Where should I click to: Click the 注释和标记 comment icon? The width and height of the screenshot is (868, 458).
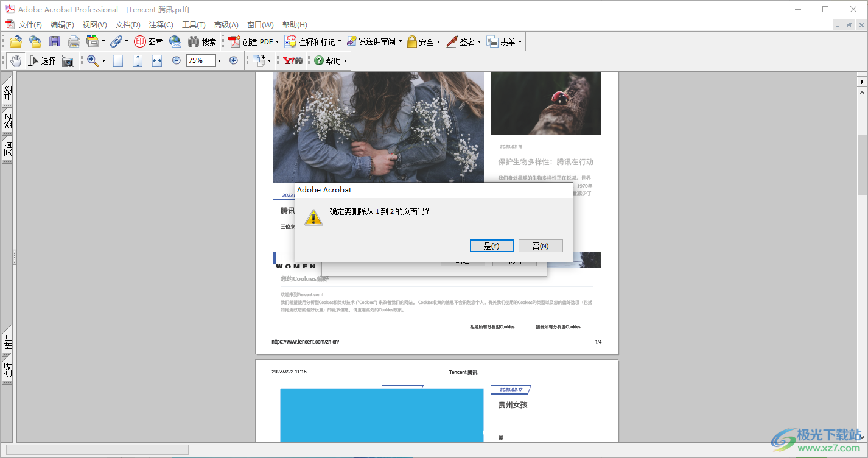pos(290,41)
